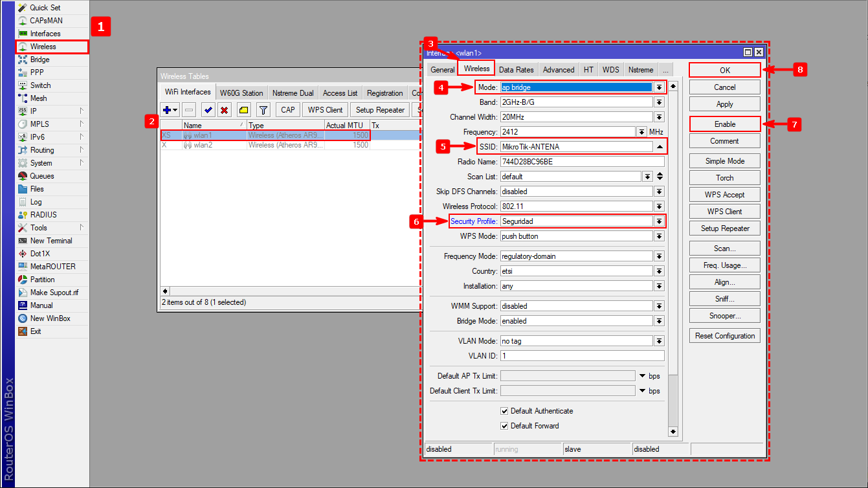Click the funnel filter icon
Viewport: 868px width, 488px height.
coord(263,110)
